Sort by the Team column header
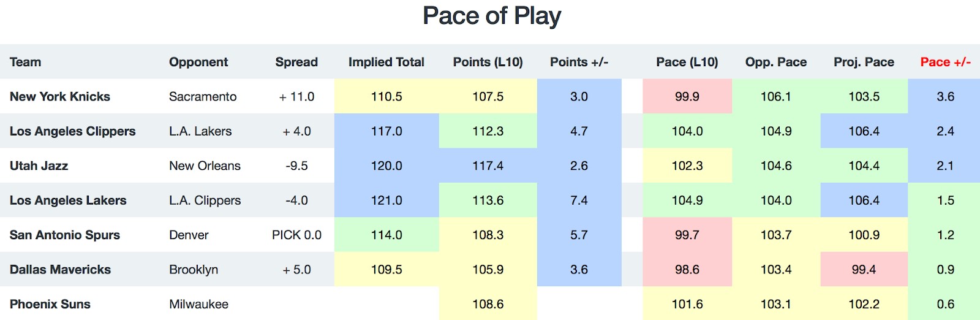This screenshot has height=320, width=980. click(26, 62)
